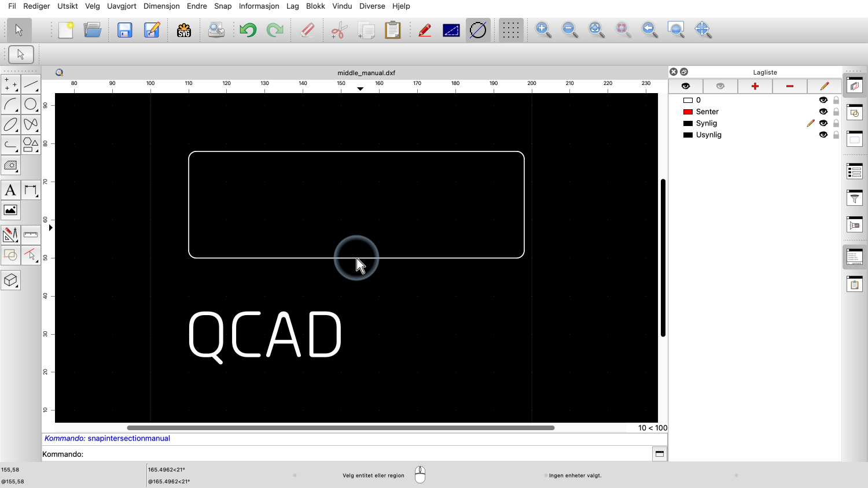Select layer 0 in the layer list
Screen dimensions: 868x488
(x=698, y=100)
